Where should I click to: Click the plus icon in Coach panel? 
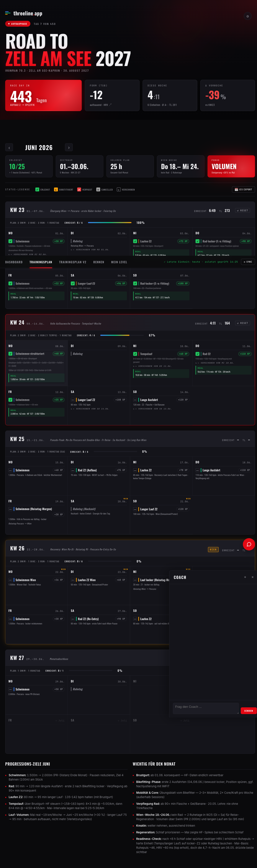coord(245,577)
